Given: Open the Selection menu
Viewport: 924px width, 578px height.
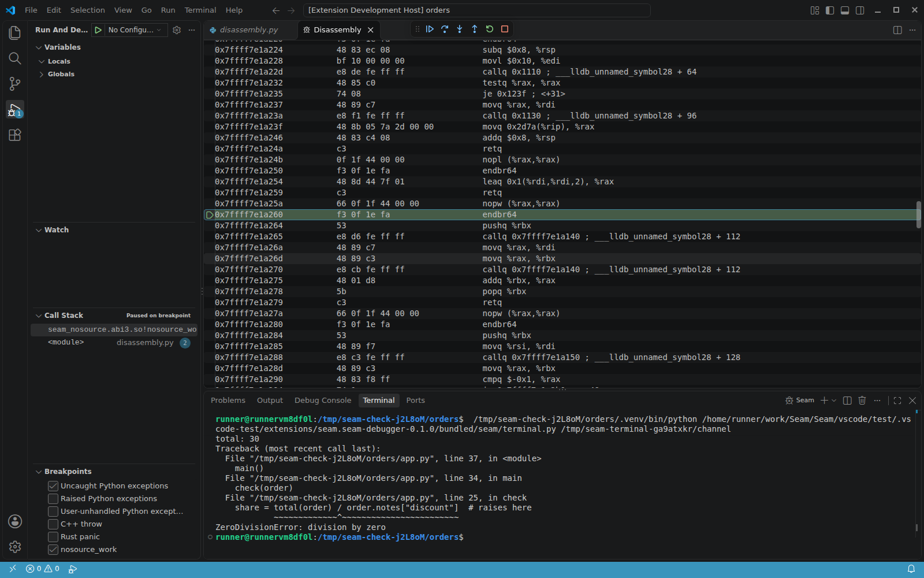Looking at the screenshot, I should tap(88, 10).
